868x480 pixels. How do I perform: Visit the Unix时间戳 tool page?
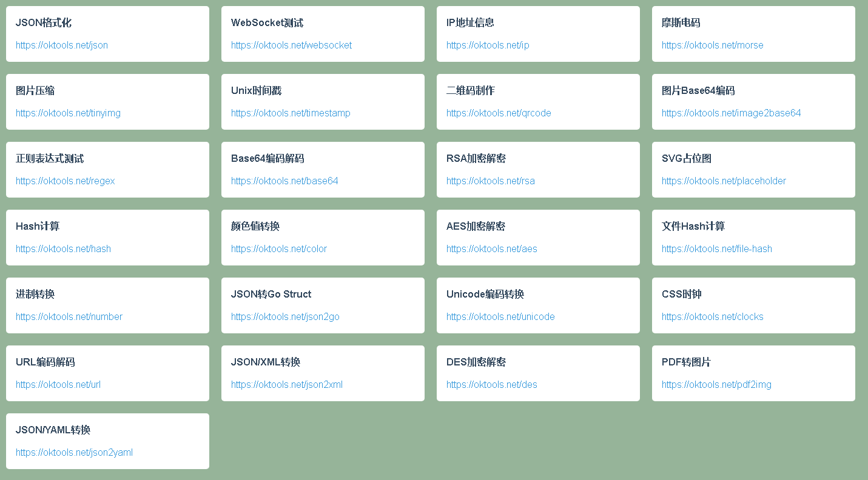point(291,113)
